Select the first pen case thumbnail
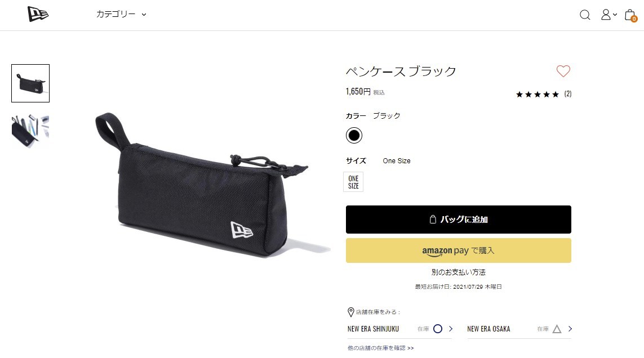Screen dimensions: 644x358 coord(30,83)
